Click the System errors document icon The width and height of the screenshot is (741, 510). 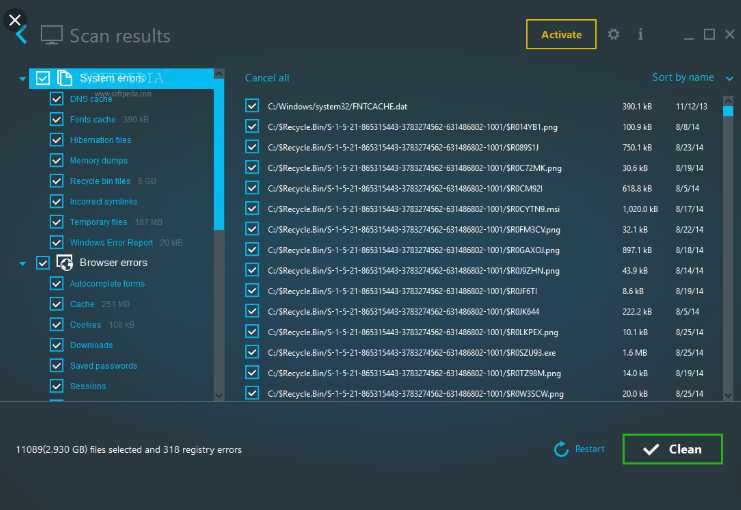[x=64, y=78]
